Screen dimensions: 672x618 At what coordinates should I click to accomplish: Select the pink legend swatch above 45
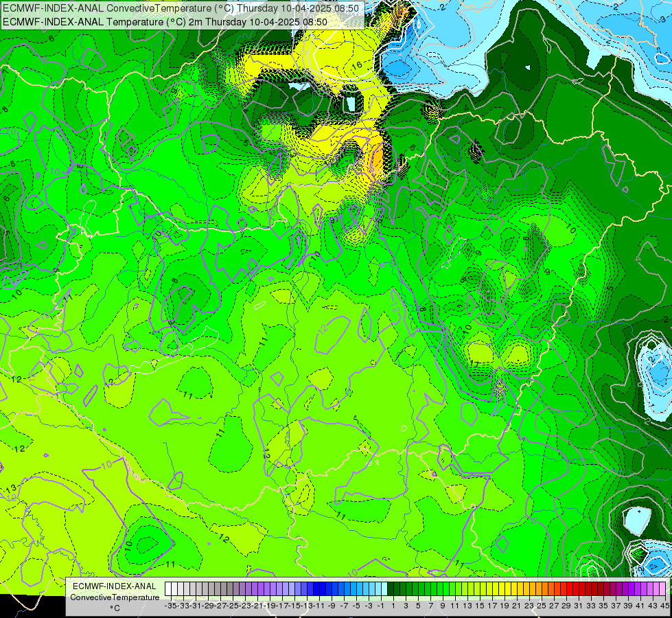[662, 589]
